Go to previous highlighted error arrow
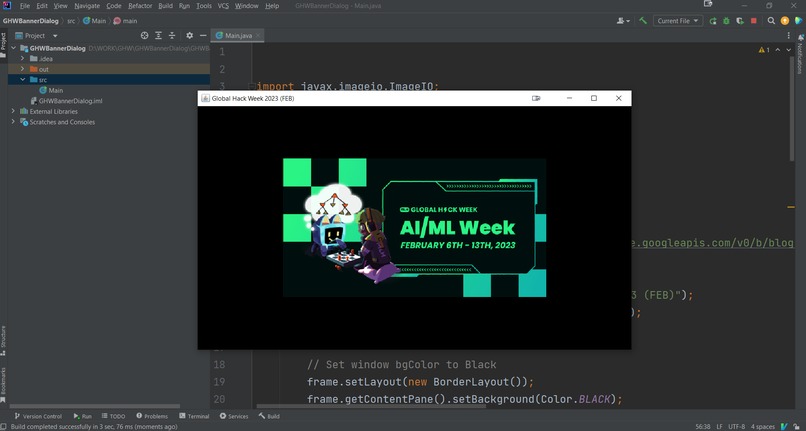 [778, 50]
